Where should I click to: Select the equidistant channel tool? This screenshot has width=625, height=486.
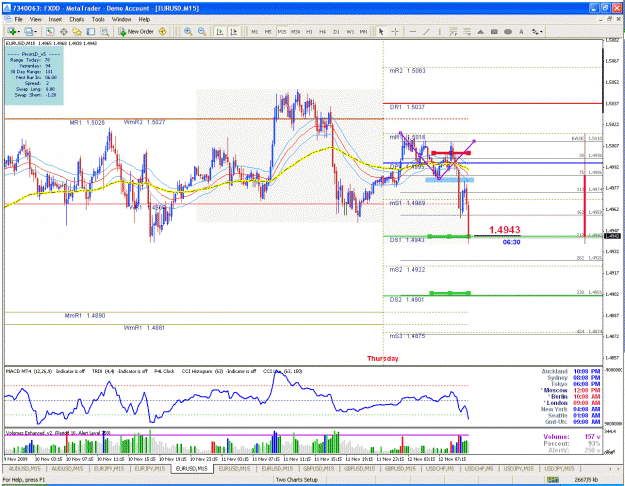[453, 31]
